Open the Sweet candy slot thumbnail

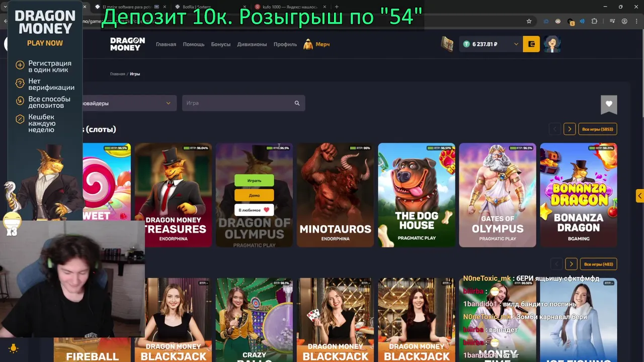107,182
